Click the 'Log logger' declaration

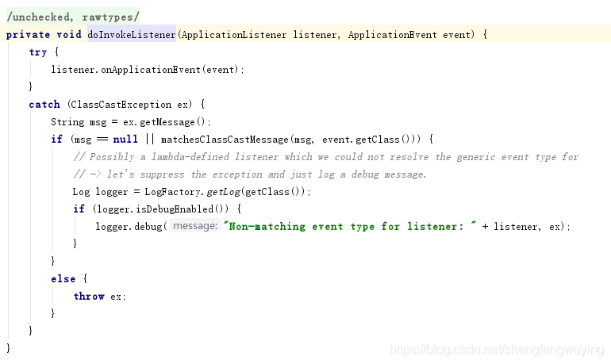click(100, 192)
